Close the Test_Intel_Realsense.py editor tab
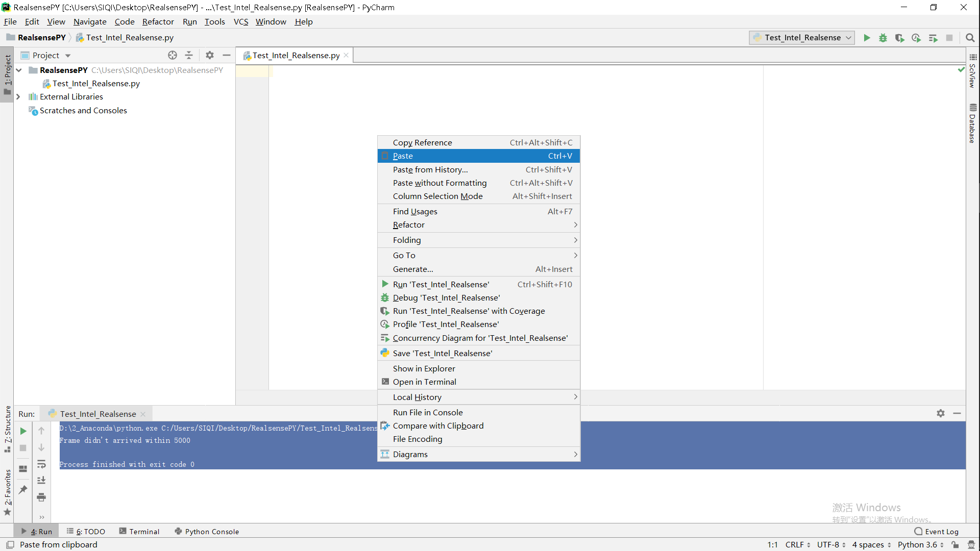The image size is (980, 551). [346, 55]
